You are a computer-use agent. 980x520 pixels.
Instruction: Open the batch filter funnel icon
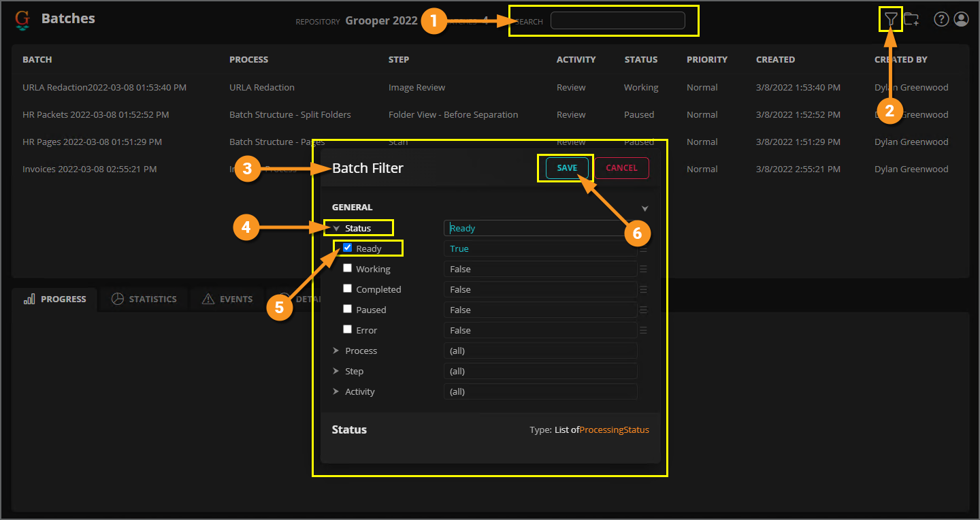point(891,19)
